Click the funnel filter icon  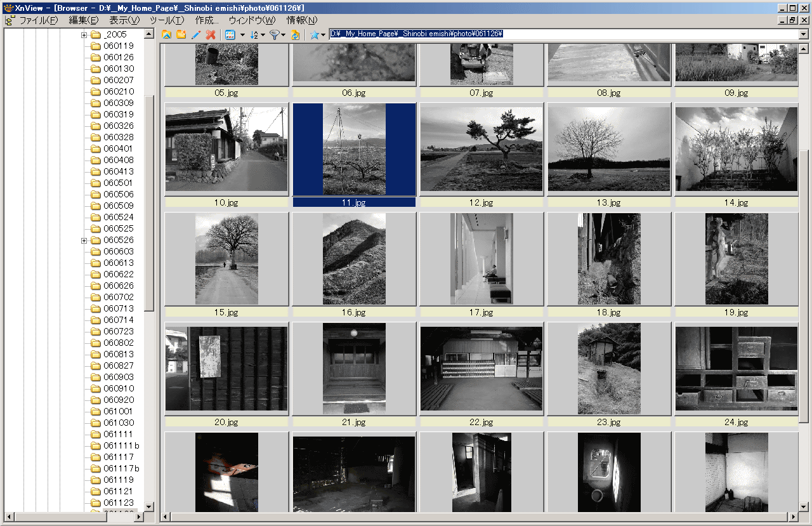coord(274,34)
